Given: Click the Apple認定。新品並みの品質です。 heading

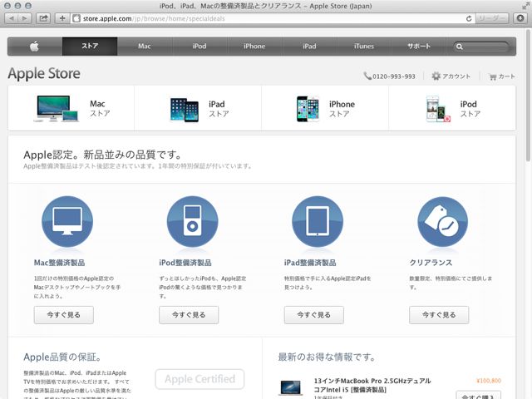Looking at the screenshot, I should 102,155.
